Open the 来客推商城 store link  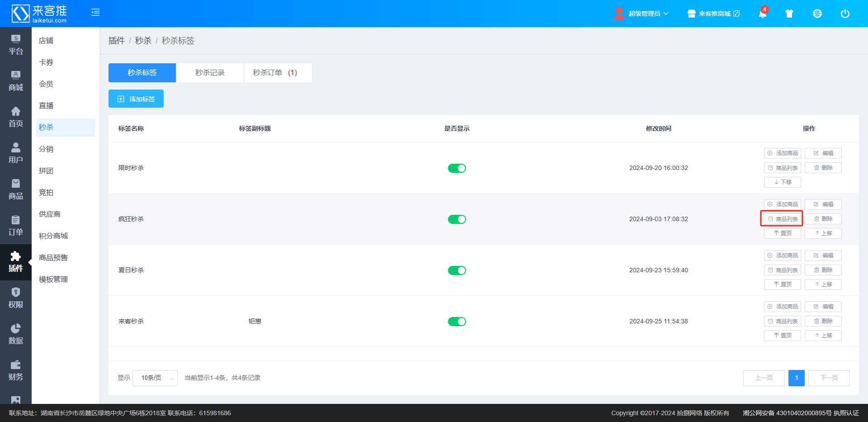tap(714, 14)
